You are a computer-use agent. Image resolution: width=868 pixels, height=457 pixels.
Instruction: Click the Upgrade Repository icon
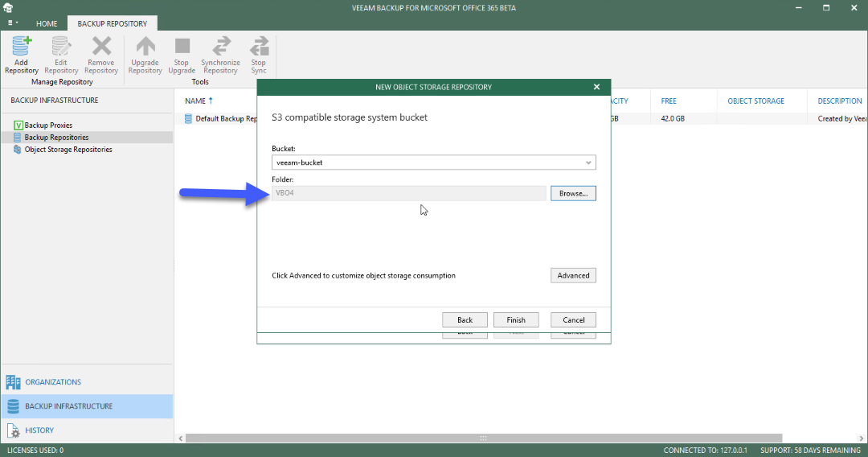pos(145,55)
